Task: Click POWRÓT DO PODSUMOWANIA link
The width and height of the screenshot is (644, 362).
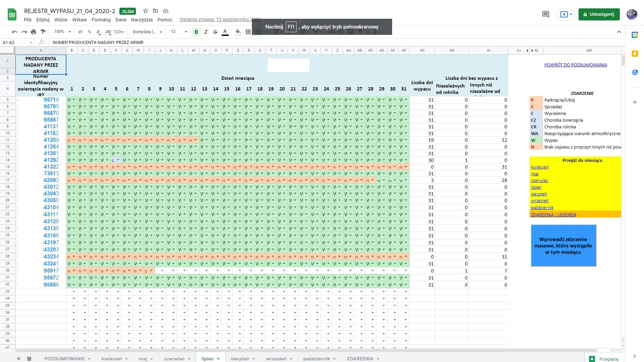Action: pos(576,65)
